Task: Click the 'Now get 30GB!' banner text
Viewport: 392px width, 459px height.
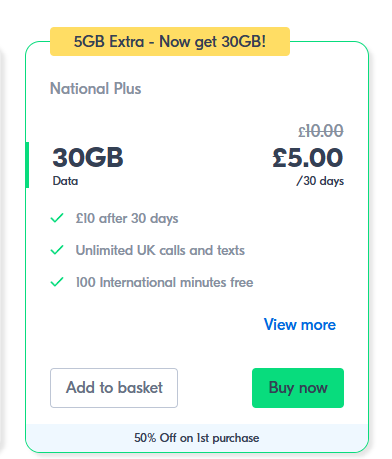Action: click(213, 42)
